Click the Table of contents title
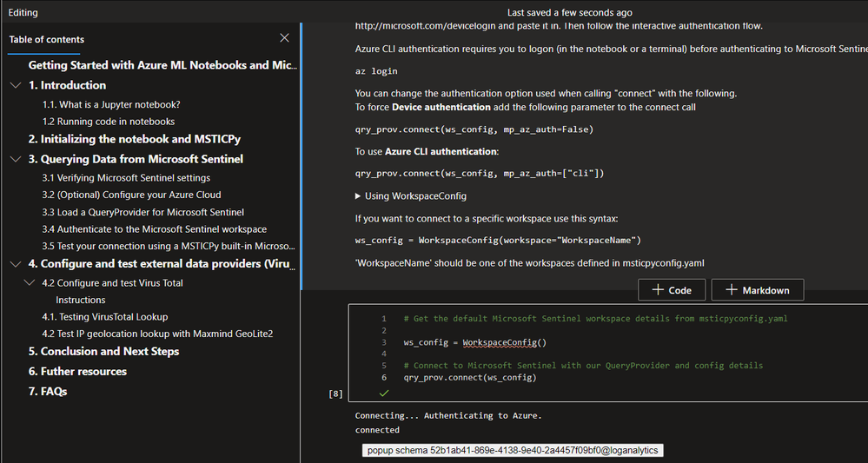Screen dimensions: 868x463 point(47,39)
